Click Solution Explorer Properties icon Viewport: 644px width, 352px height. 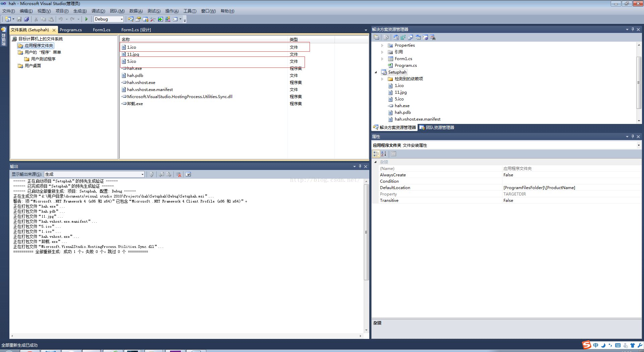click(376, 37)
